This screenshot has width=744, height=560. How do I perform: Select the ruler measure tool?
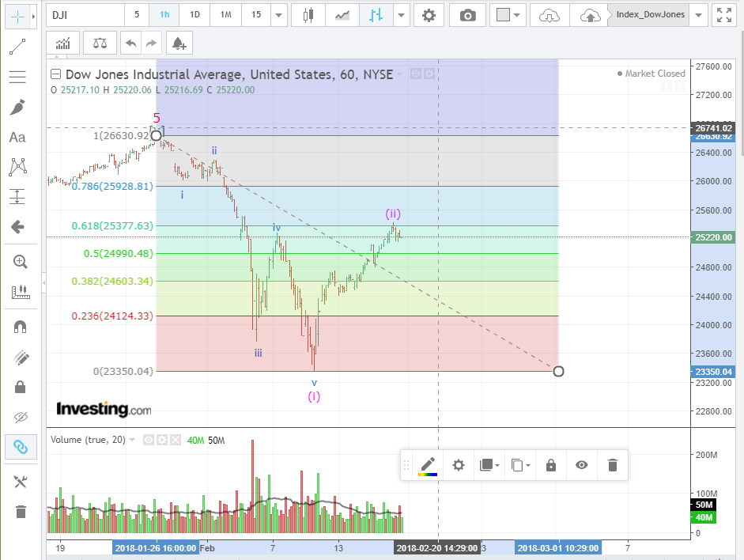tap(20, 292)
